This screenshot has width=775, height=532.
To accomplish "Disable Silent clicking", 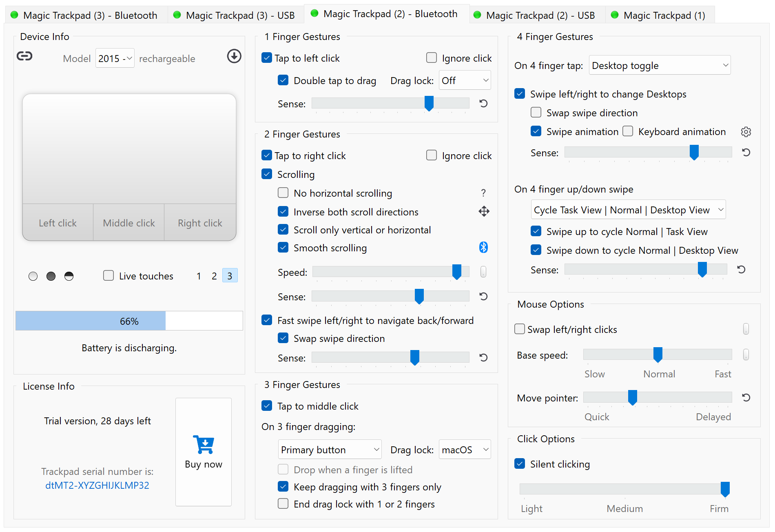I will coord(519,463).
